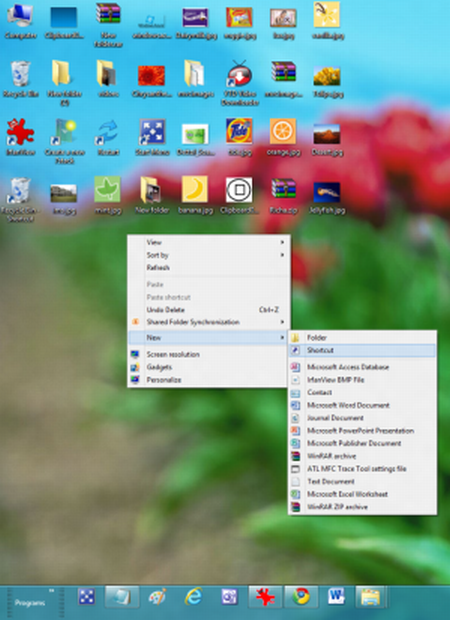Image resolution: width=450 pixels, height=620 pixels.
Task: Expand the Sort by submenu
Action: pos(209,255)
